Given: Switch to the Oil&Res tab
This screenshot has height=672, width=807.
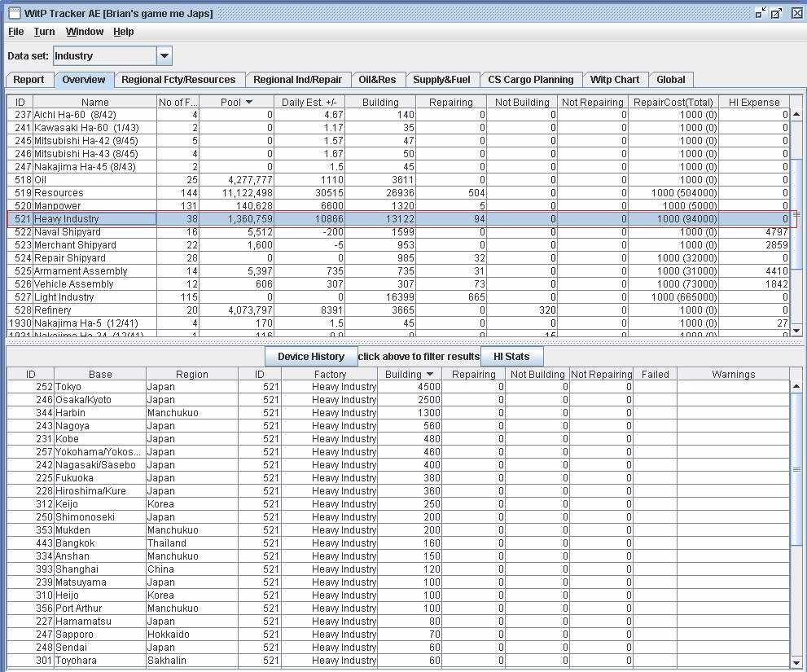Looking at the screenshot, I should pos(377,80).
